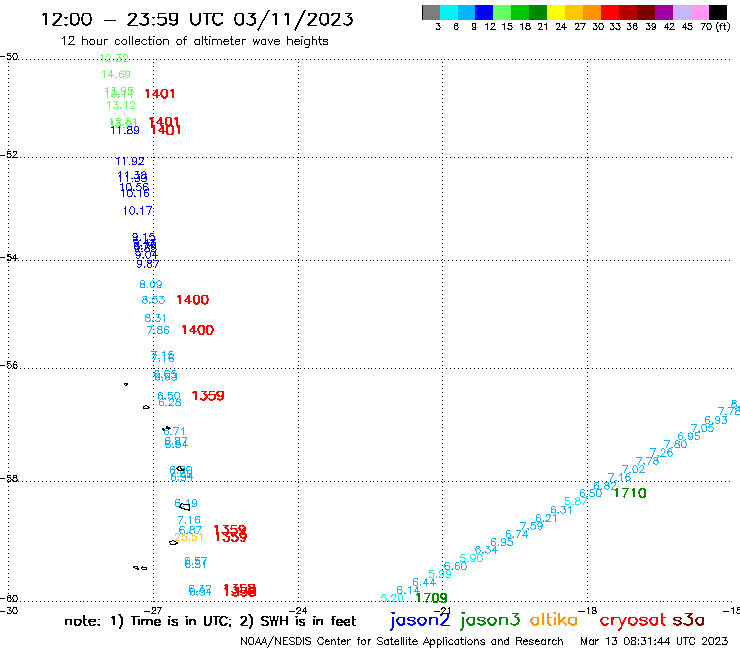Click the green time label '1709'
This screenshot has width=740, height=650.
point(431,598)
